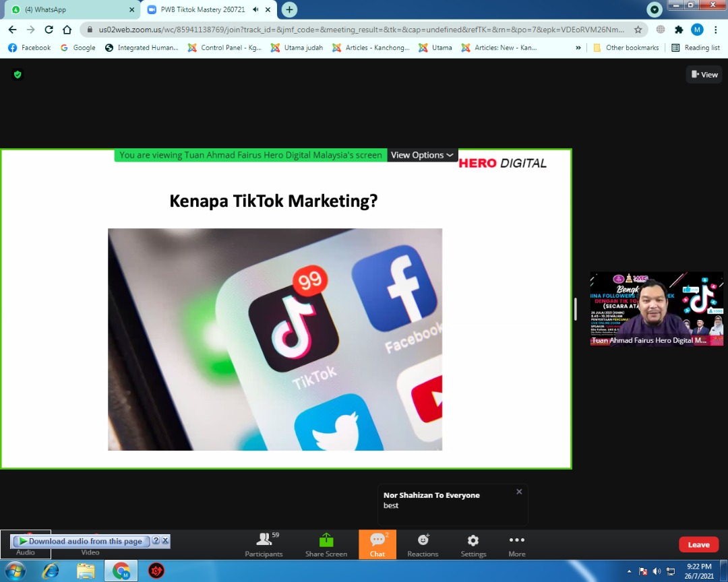Open Zoom Settings gear
This screenshot has width=728, height=582.
(473, 544)
